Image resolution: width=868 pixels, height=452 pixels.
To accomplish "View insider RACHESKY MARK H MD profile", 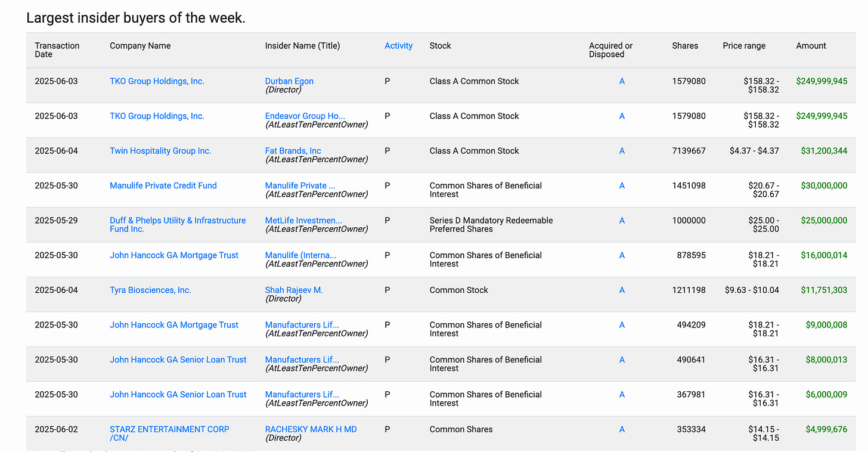I will click(311, 429).
